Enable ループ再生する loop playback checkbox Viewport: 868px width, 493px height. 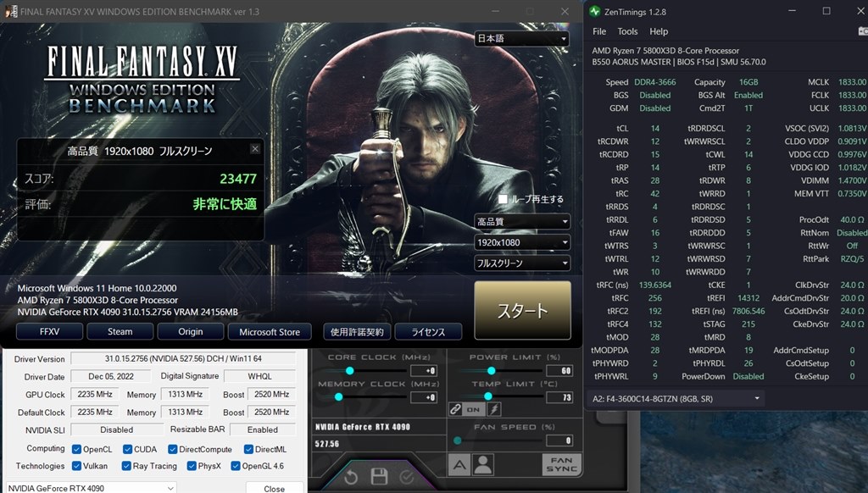[x=503, y=198]
